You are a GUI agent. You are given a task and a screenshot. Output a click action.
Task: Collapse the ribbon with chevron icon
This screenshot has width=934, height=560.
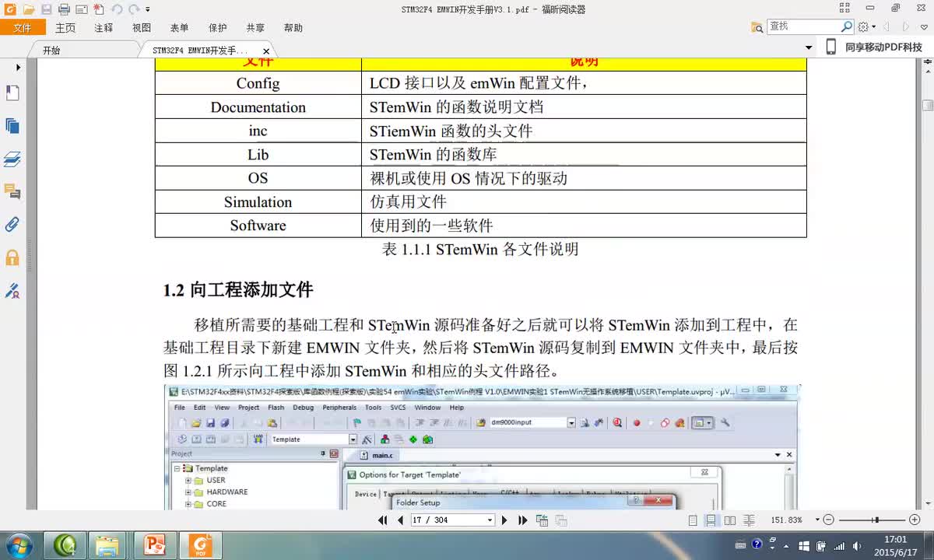[x=925, y=27]
